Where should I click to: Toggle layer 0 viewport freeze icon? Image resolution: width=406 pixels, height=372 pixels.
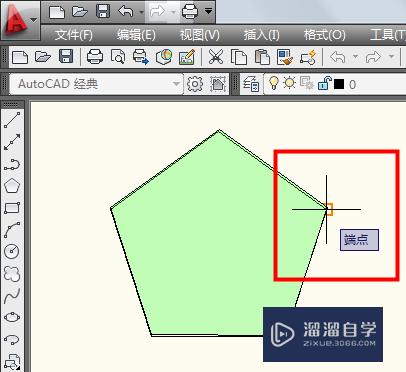pyautogui.click(x=306, y=83)
